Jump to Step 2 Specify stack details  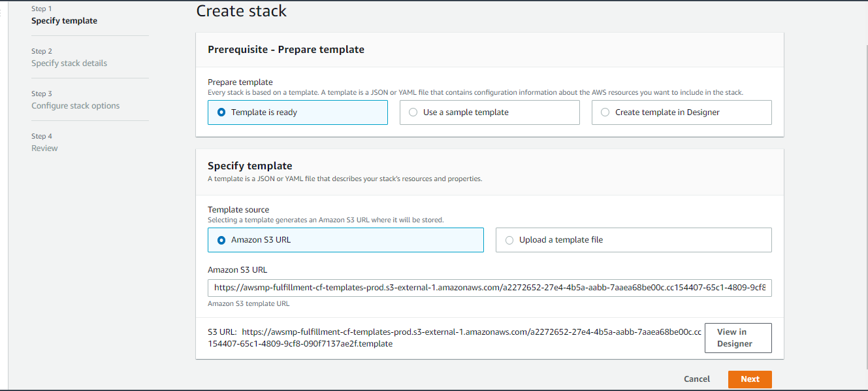click(69, 63)
